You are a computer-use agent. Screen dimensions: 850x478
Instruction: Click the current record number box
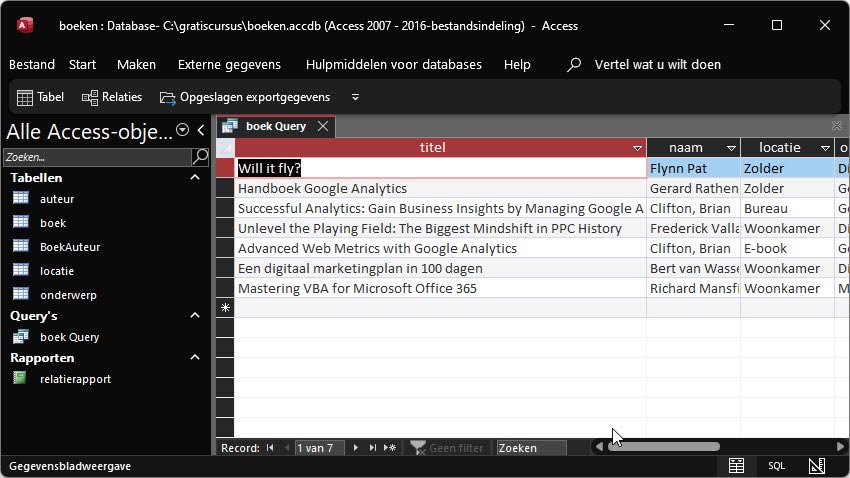tap(319, 448)
